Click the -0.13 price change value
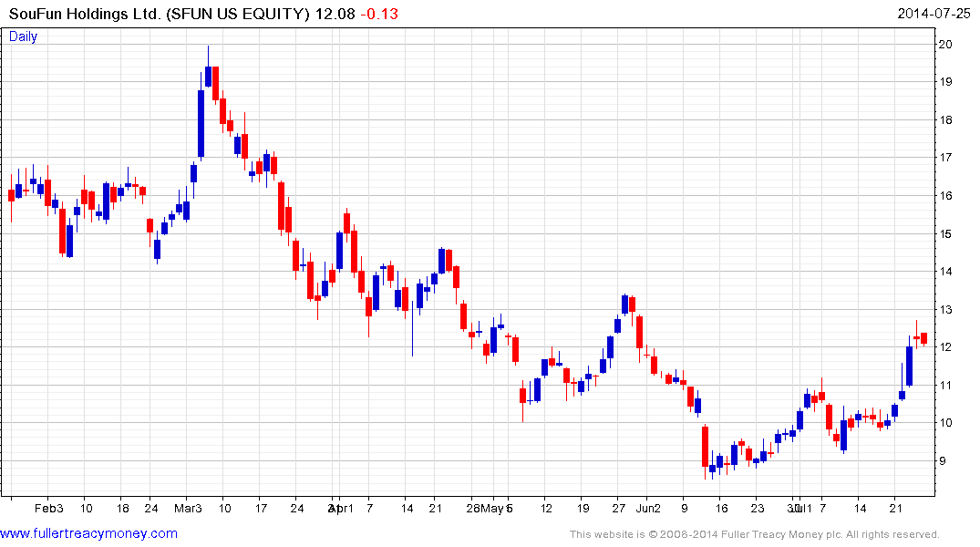Screen dimensions: 980x547 pyautogui.click(x=379, y=14)
